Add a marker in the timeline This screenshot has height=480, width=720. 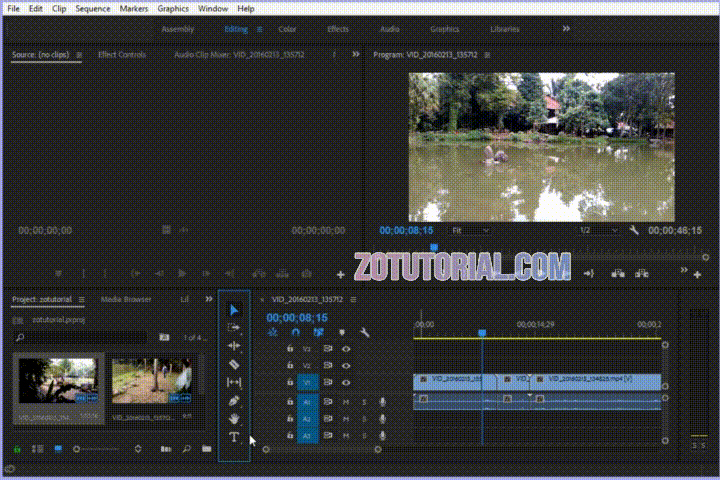coord(342,332)
